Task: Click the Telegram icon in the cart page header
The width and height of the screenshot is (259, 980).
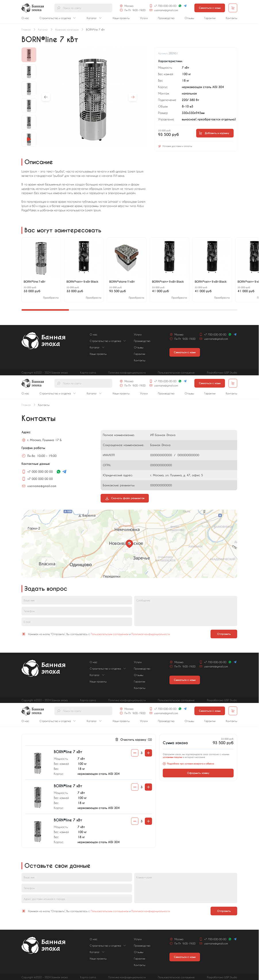Action: (185, 709)
